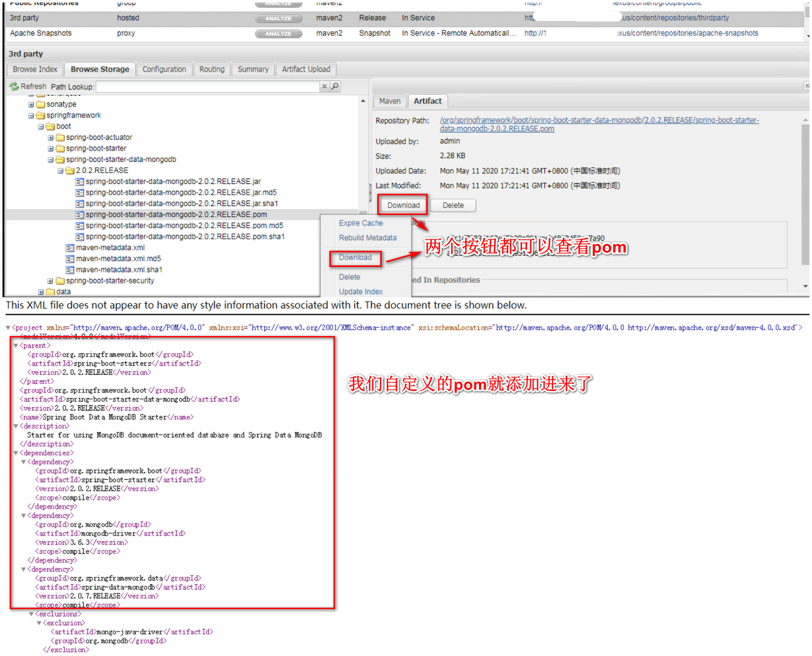This screenshot has height=656, width=812.
Task: Switch to the Configuration tab
Action: coord(164,69)
